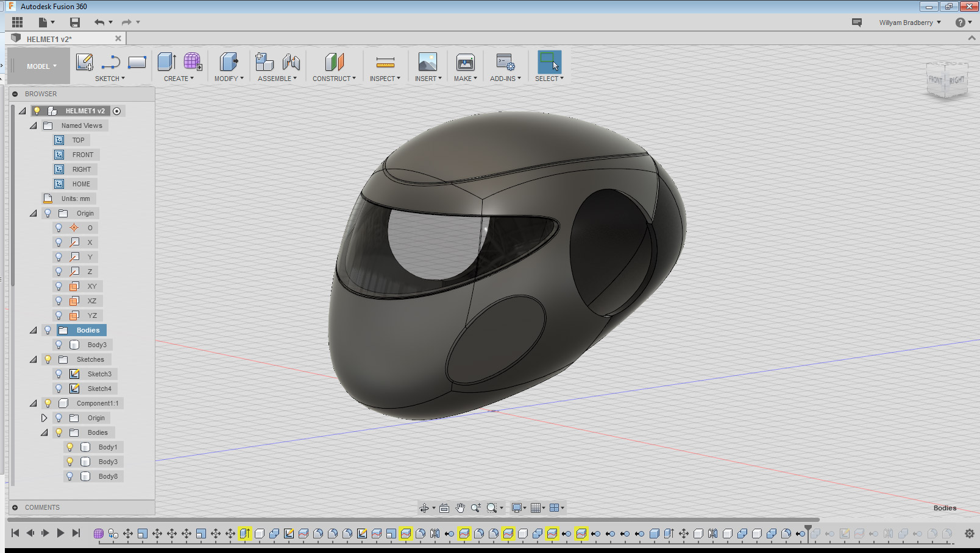Toggle visibility of Body3 in Bodies folder
Viewport: 980px width, 553px height.
(x=59, y=344)
